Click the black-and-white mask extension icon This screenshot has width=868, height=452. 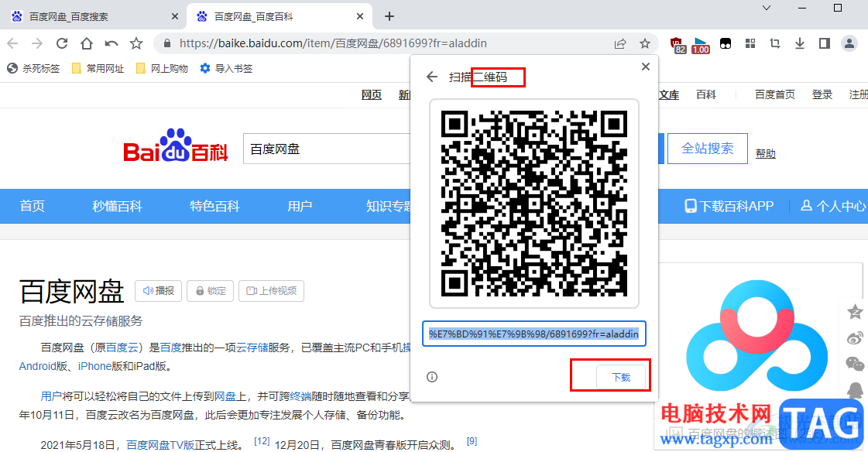(x=726, y=43)
